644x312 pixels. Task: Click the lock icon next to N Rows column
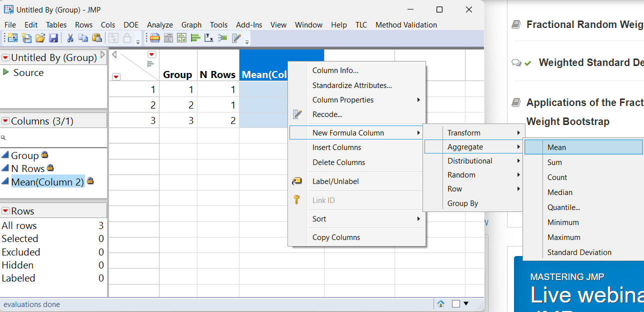(x=50, y=168)
